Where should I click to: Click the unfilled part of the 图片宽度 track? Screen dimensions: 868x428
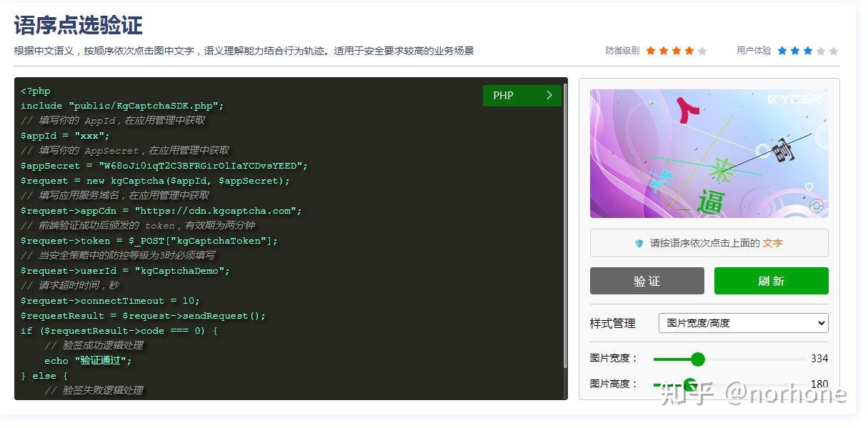[755, 359]
